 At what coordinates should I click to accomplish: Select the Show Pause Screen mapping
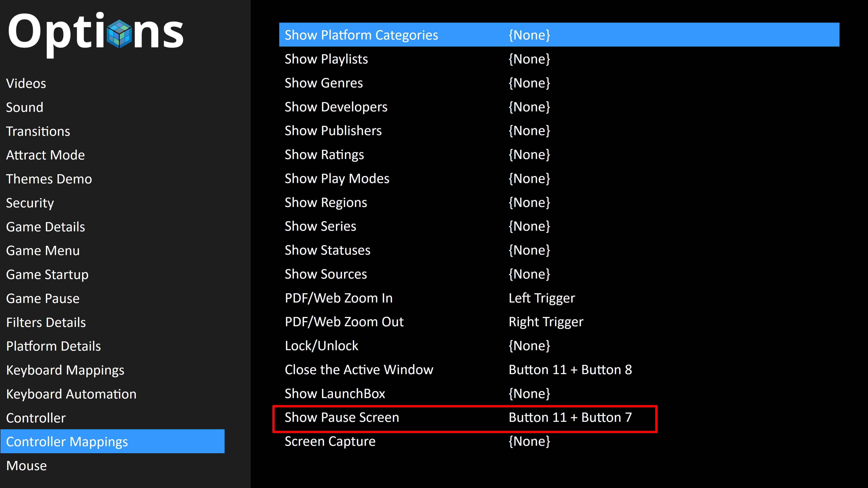pyautogui.click(x=559, y=418)
